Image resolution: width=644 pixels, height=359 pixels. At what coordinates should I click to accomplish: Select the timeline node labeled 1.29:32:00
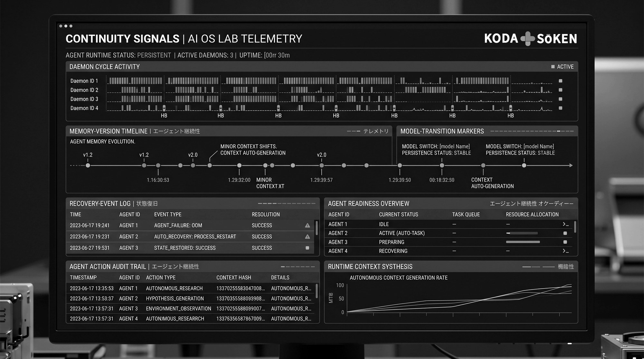(239, 165)
